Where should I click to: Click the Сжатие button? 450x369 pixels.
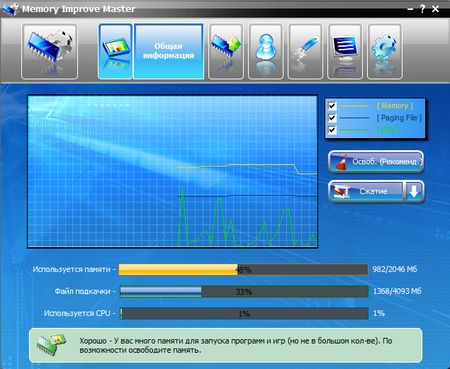pyautogui.click(x=366, y=191)
